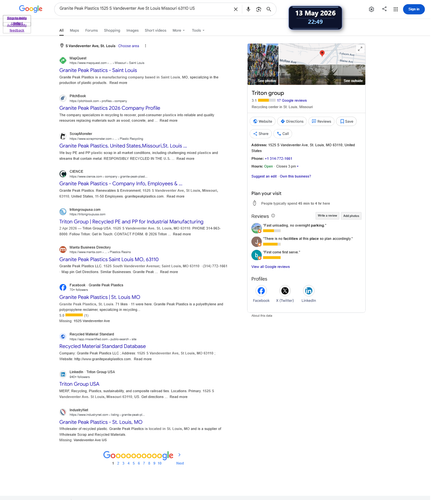Switch to the Maps tab
This screenshot has height=500, width=435.
tap(74, 30)
